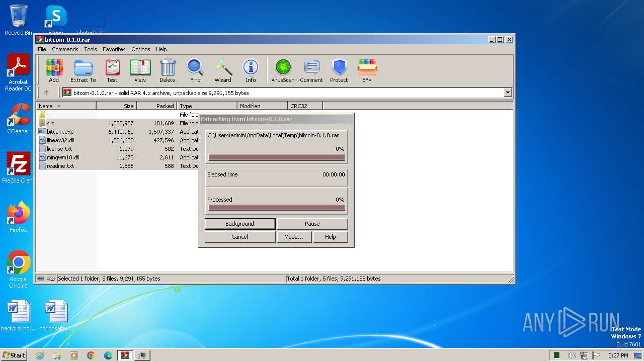The width and height of the screenshot is (644, 362).
Task: Click the Test archive icon
Action: (x=112, y=70)
